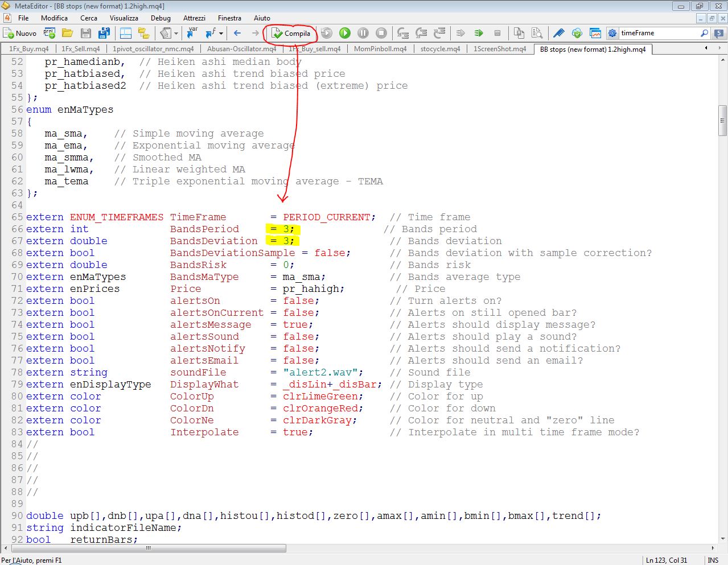Open the Debug menu
The width and height of the screenshot is (728, 565).
pos(161,18)
